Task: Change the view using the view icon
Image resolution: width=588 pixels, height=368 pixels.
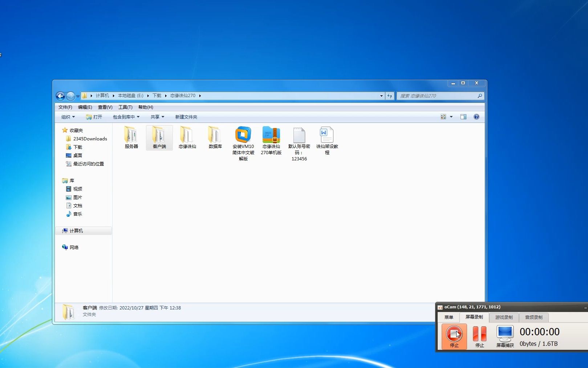Action: (443, 117)
